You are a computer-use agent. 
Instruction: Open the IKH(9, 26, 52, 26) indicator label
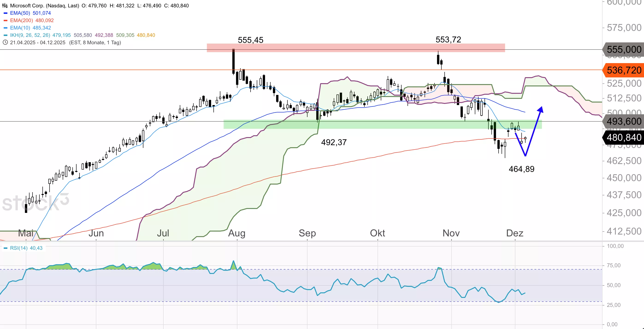tap(30, 35)
